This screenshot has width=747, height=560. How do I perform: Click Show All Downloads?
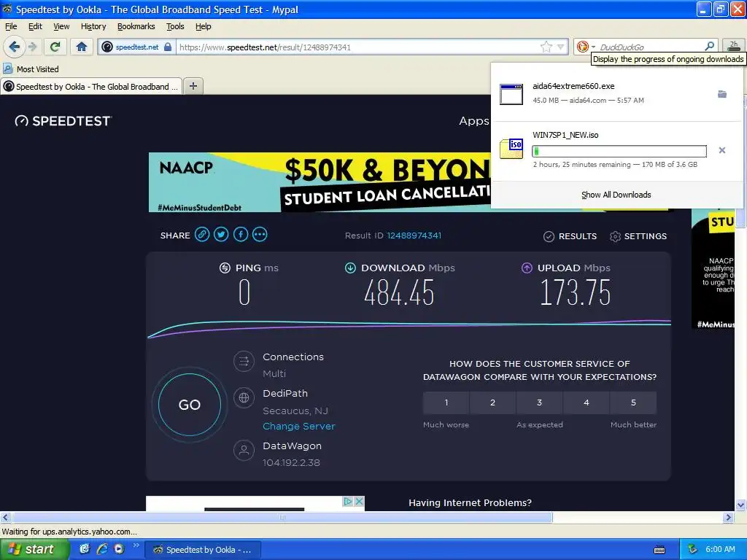tap(616, 195)
